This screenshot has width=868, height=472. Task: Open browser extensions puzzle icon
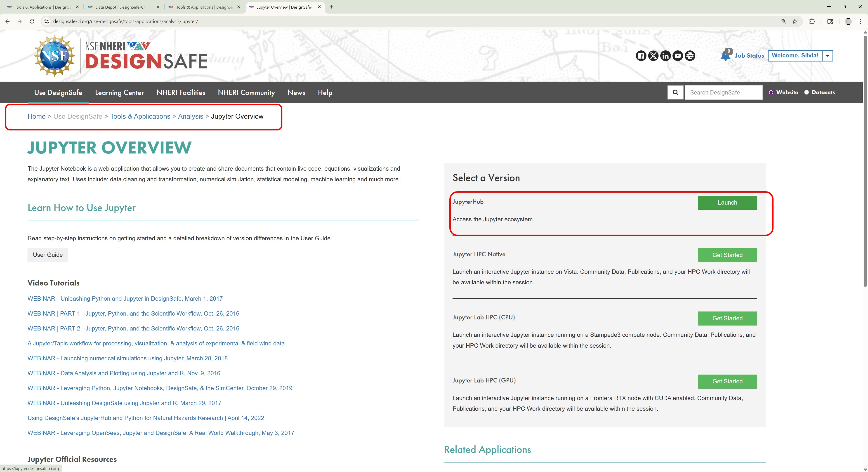(x=812, y=21)
